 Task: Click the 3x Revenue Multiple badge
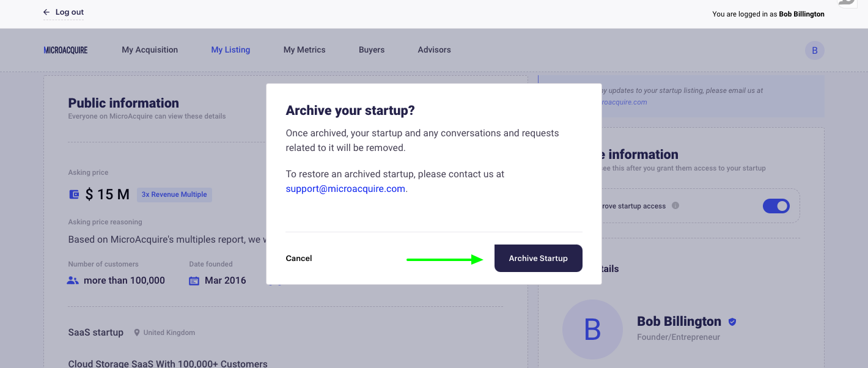174,194
